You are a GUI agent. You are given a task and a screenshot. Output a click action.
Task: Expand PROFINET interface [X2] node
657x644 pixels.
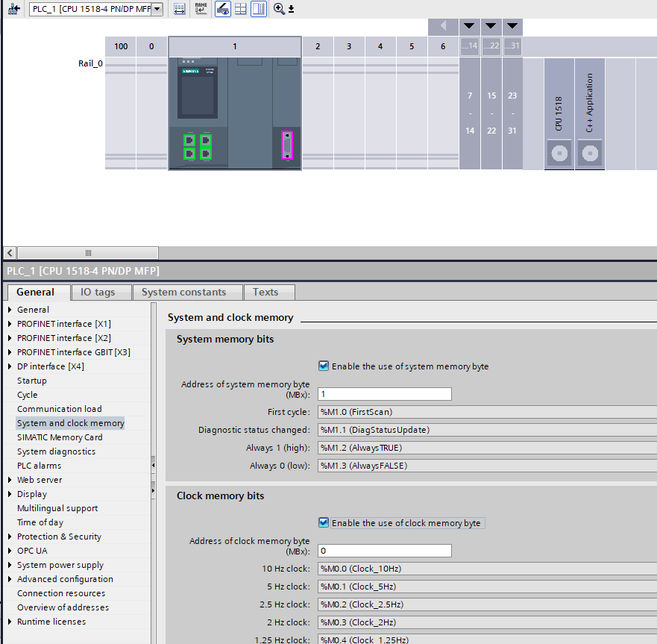[x=10, y=338]
